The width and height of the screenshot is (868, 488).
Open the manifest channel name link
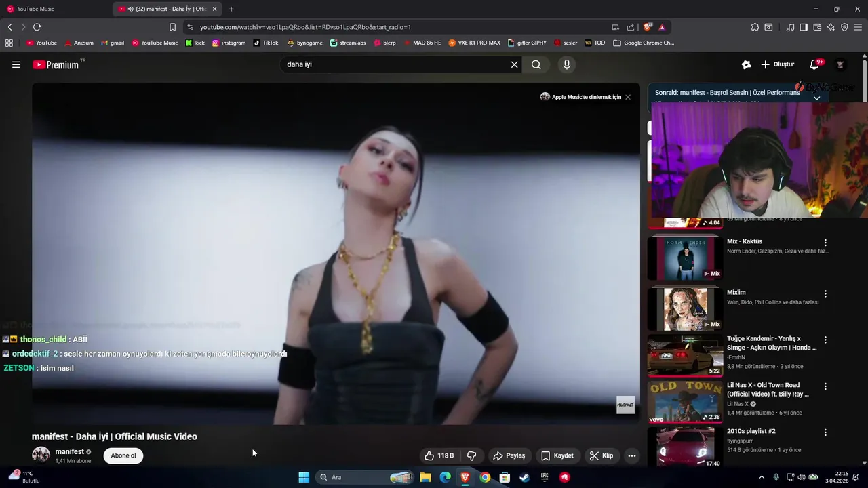[x=69, y=451]
